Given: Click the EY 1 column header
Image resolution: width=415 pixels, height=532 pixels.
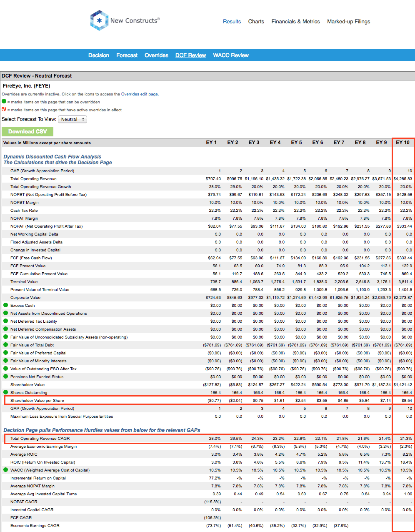Looking at the screenshot, I should tap(211, 143).
